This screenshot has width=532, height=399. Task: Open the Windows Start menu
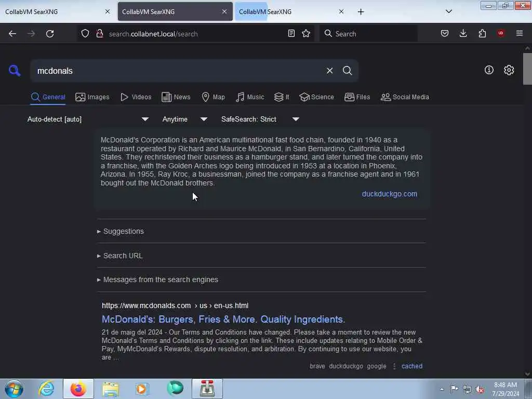point(14,389)
